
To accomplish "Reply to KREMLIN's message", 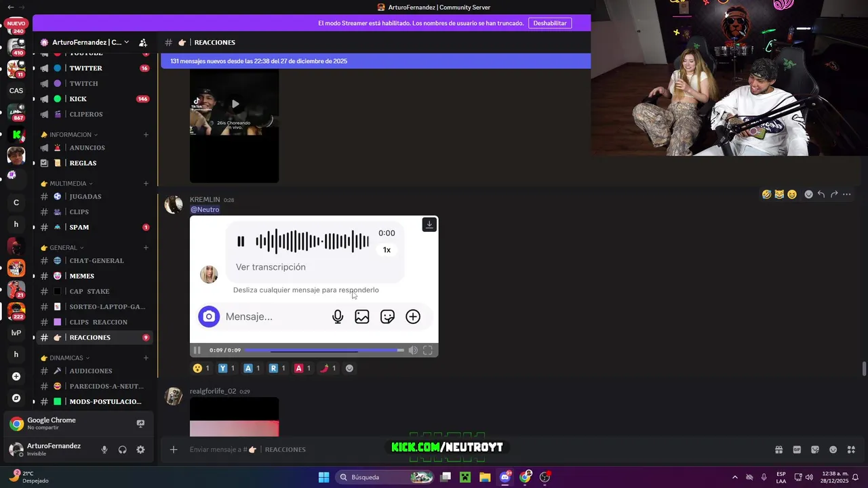I will 821,195.
